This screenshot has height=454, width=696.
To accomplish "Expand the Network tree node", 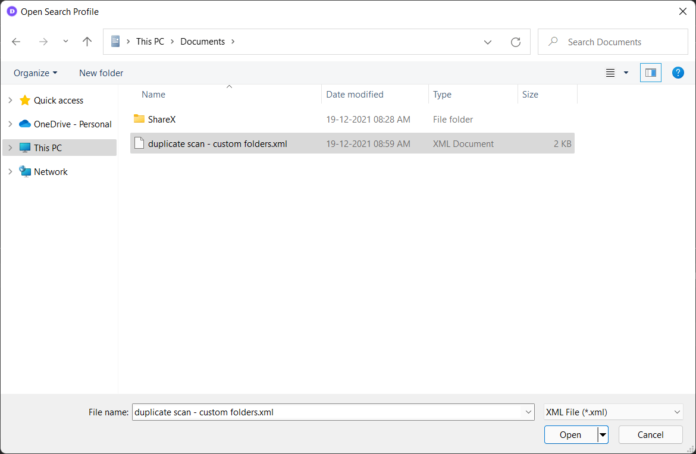I will [10, 172].
